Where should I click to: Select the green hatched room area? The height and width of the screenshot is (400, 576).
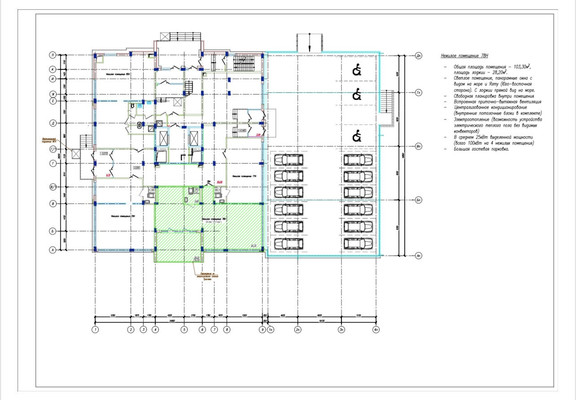[x=208, y=223]
